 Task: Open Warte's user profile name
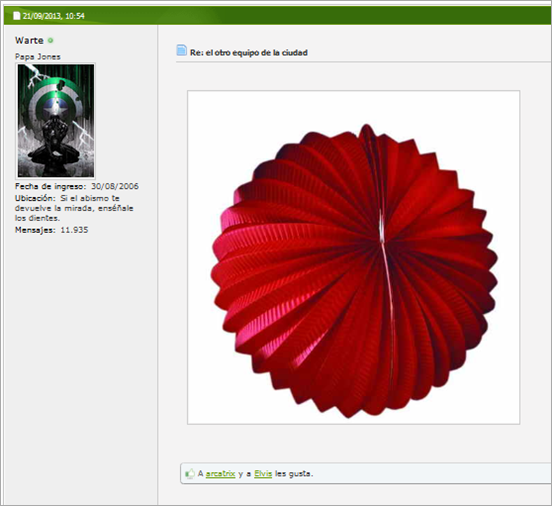click(29, 40)
